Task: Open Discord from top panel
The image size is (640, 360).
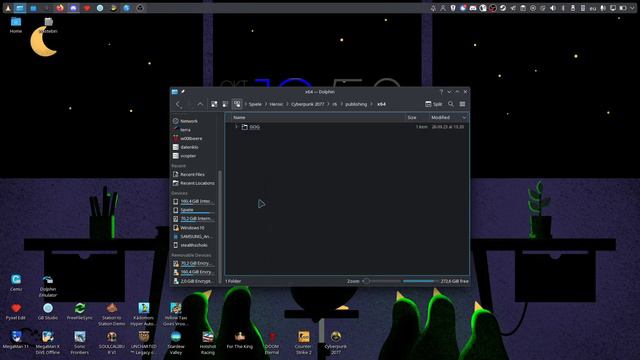Action: (x=73, y=8)
